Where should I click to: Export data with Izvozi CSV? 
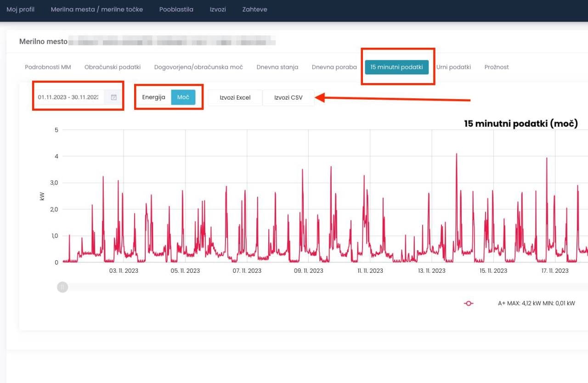[x=288, y=98]
